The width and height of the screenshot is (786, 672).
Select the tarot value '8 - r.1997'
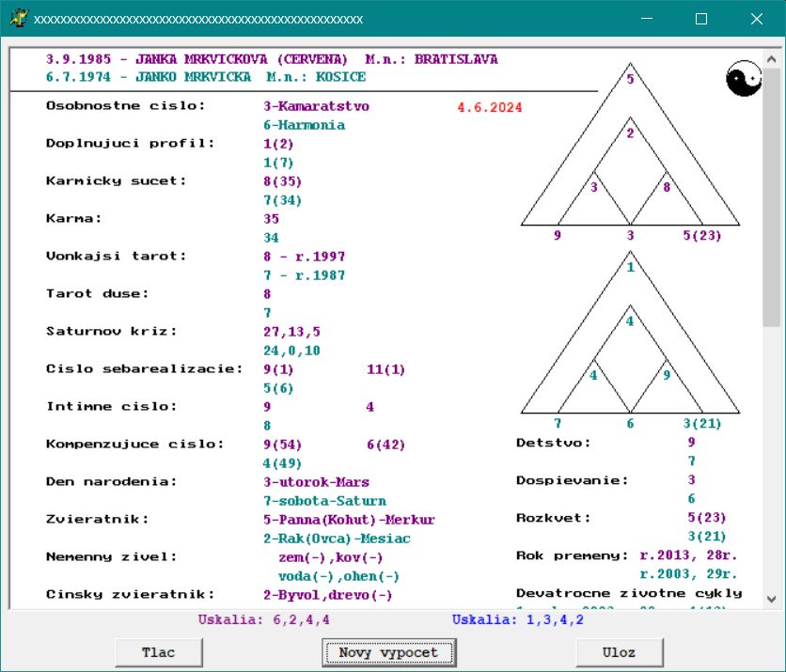pos(305,257)
